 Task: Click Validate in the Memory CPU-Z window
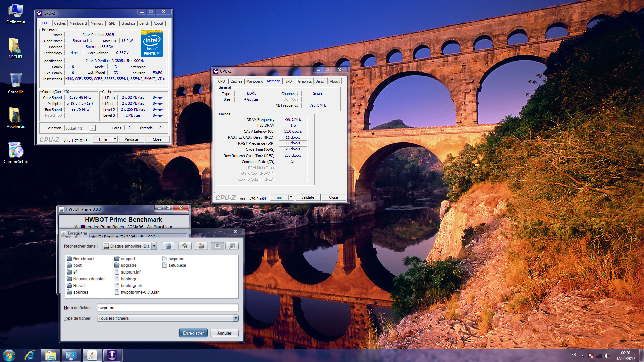[x=308, y=197]
